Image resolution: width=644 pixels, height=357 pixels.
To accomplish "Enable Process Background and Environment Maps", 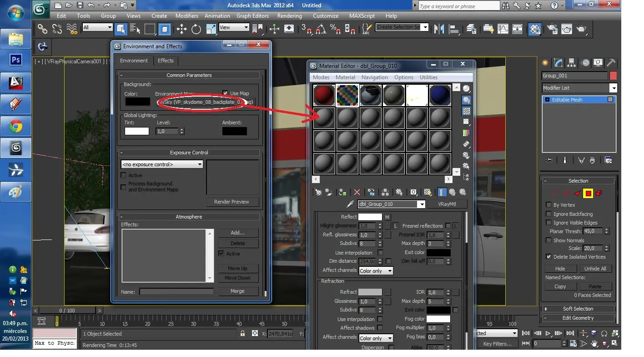I will tap(123, 187).
